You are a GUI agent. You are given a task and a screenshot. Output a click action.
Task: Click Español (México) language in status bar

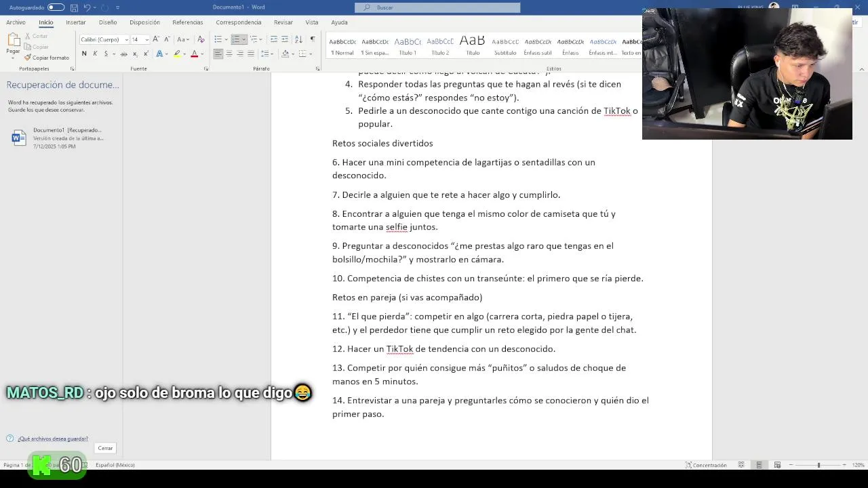[x=115, y=465]
